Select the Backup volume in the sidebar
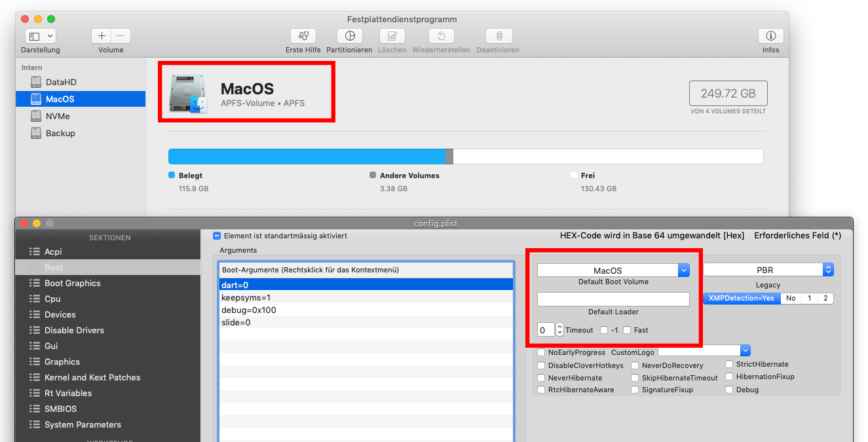 [x=81, y=133]
